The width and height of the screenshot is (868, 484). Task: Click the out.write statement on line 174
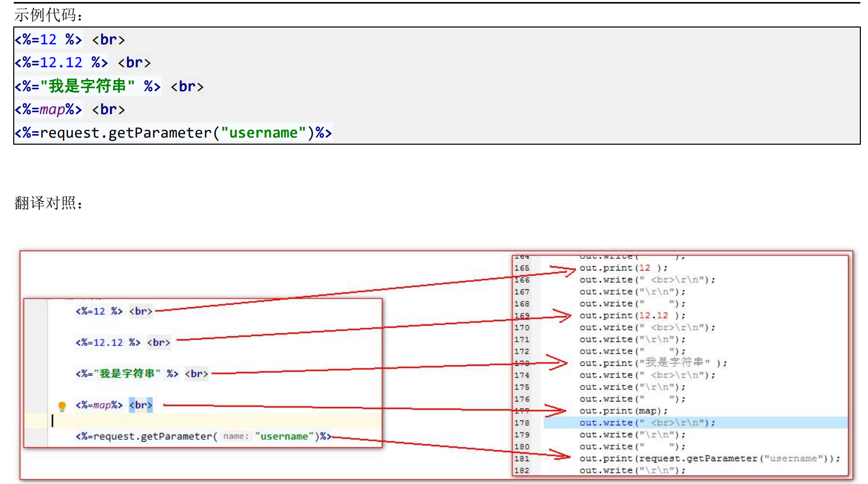tap(647, 375)
